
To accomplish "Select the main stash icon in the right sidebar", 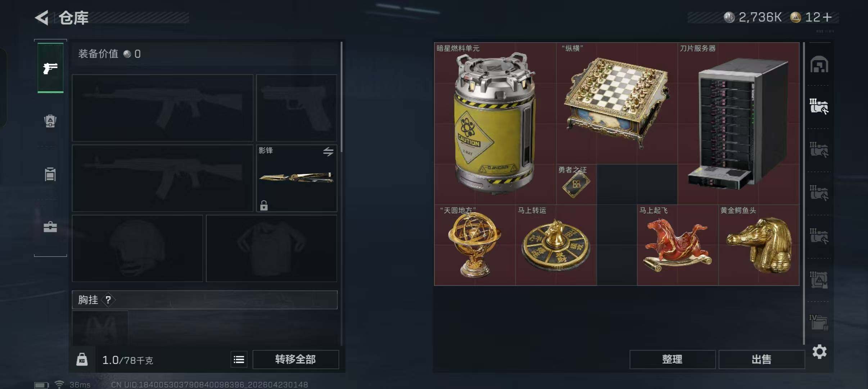I will [x=819, y=64].
